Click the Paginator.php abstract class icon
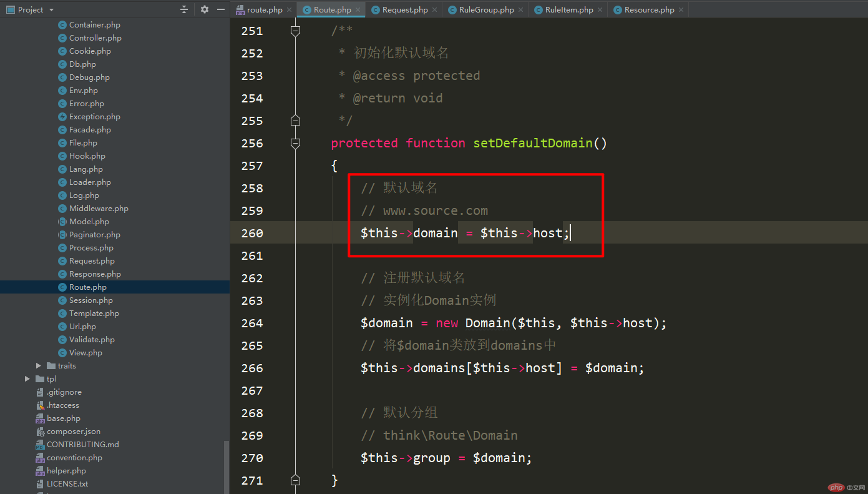Image resolution: width=868 pixels, height=494 pixels. click(62, 235)
